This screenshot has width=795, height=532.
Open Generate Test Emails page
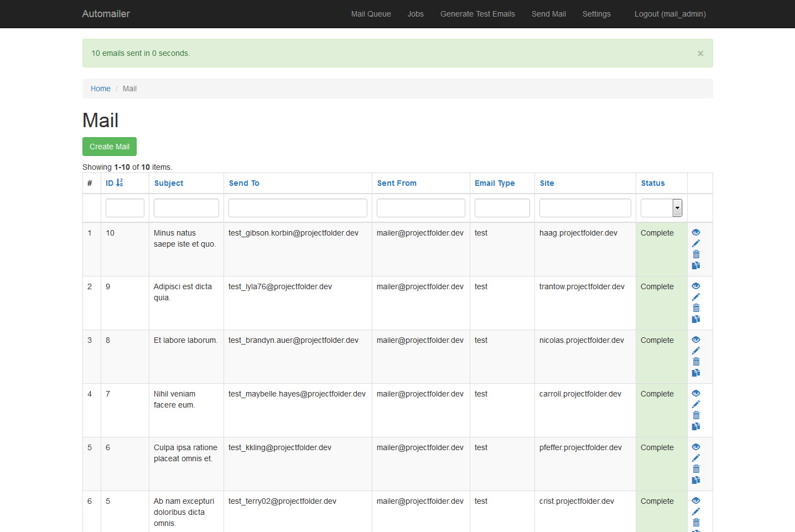[477, 14]
